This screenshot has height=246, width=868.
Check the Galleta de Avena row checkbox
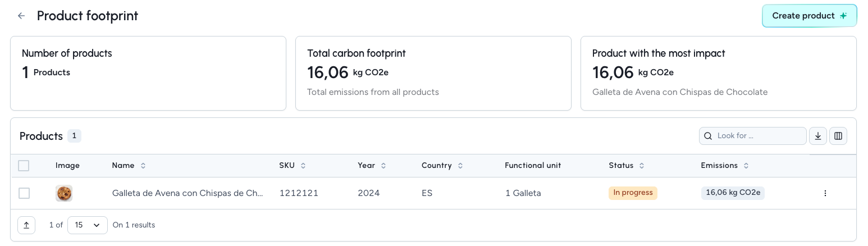24,193
